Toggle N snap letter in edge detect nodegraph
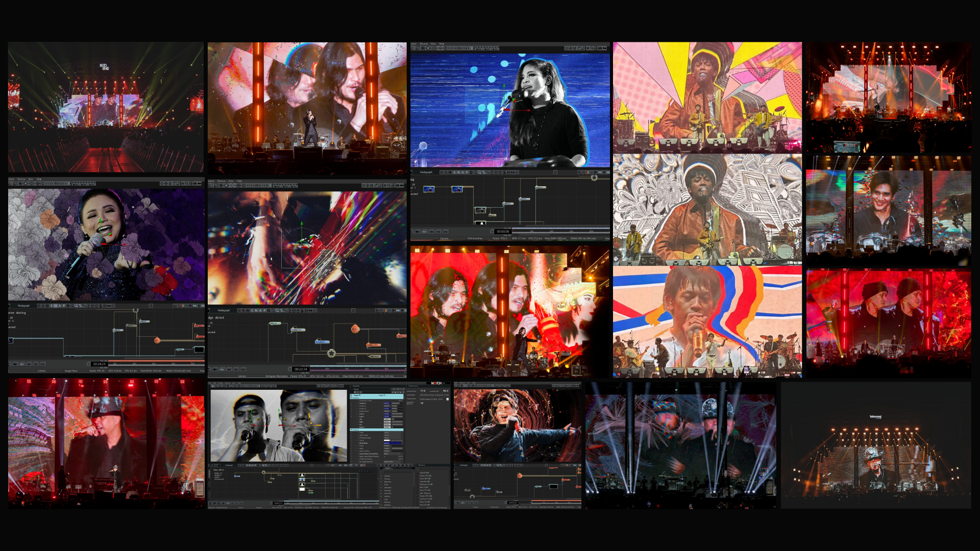Image resolution: width=980 pixels, height=551 pixels. pos(256,310)
